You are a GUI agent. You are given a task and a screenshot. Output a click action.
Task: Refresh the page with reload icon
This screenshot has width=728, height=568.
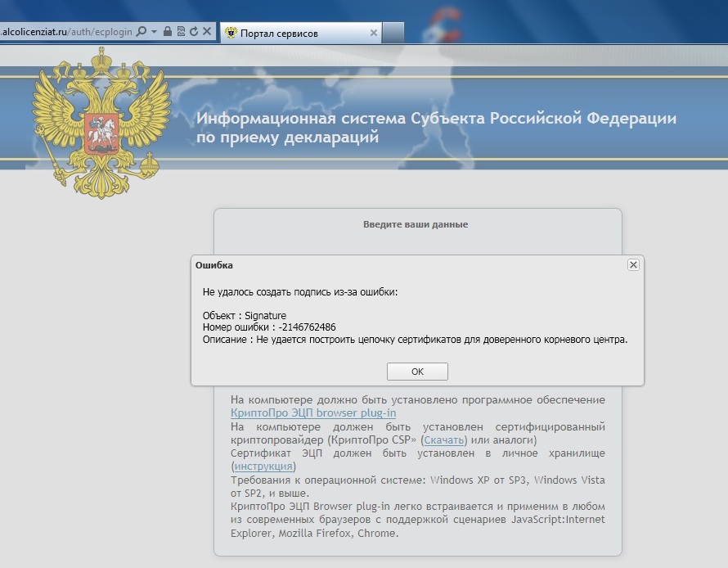193,32
